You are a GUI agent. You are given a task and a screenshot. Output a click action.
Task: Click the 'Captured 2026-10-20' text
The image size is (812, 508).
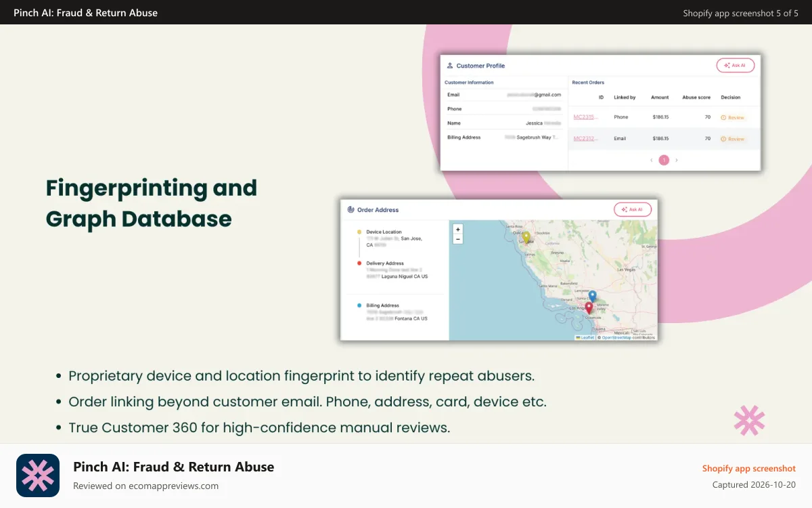pyautogui.click(x=754, y=484)
